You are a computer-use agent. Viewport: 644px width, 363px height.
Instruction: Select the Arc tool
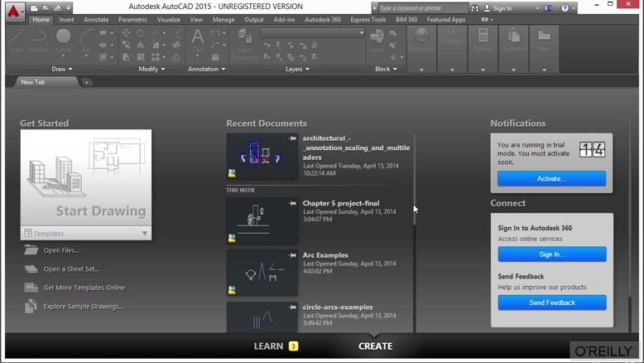(x=86, y=41)
